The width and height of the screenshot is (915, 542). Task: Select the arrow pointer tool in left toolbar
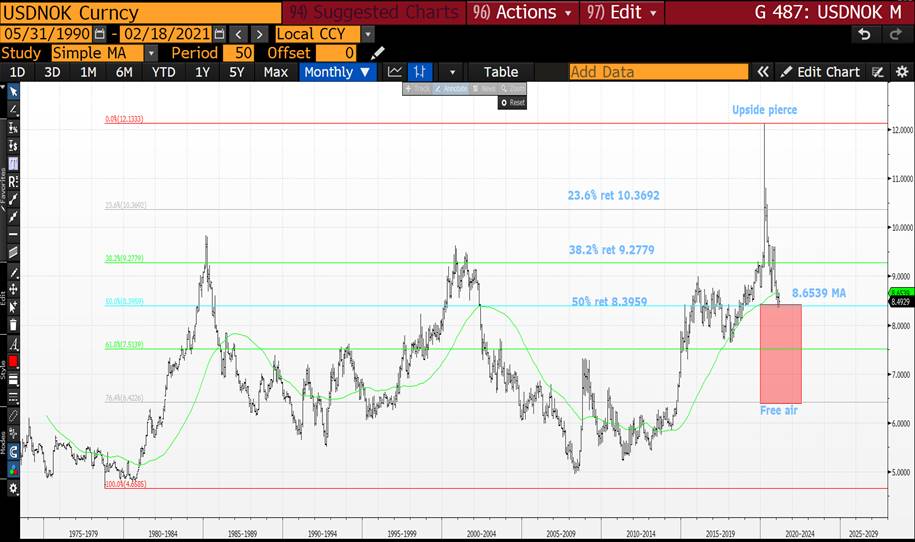coord(13,92)
